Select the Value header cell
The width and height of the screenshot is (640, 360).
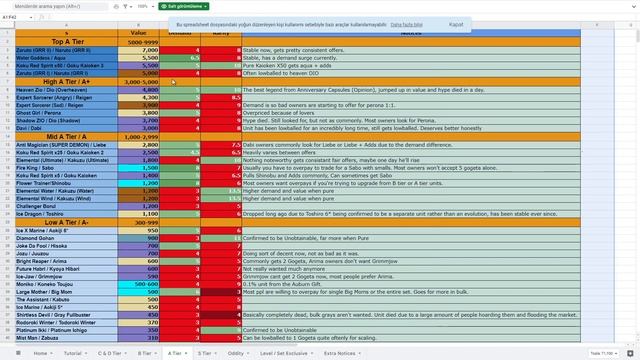click(138, 33)
